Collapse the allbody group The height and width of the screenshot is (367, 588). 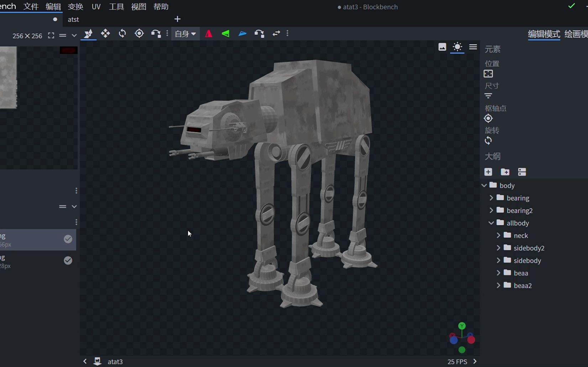pos(491,223)
